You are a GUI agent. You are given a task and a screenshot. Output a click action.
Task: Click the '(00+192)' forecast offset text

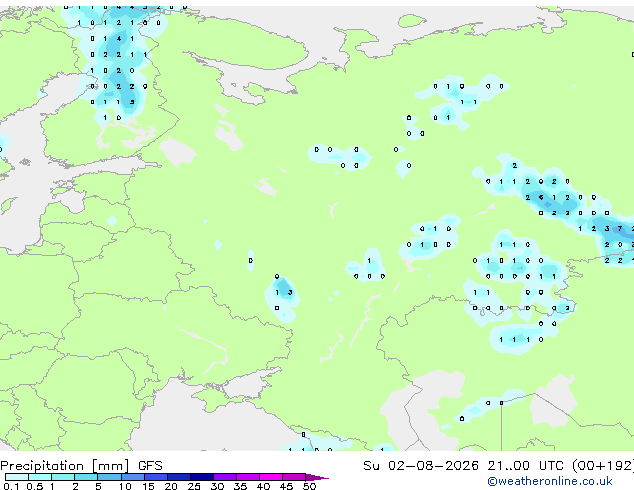click(603, 466)
